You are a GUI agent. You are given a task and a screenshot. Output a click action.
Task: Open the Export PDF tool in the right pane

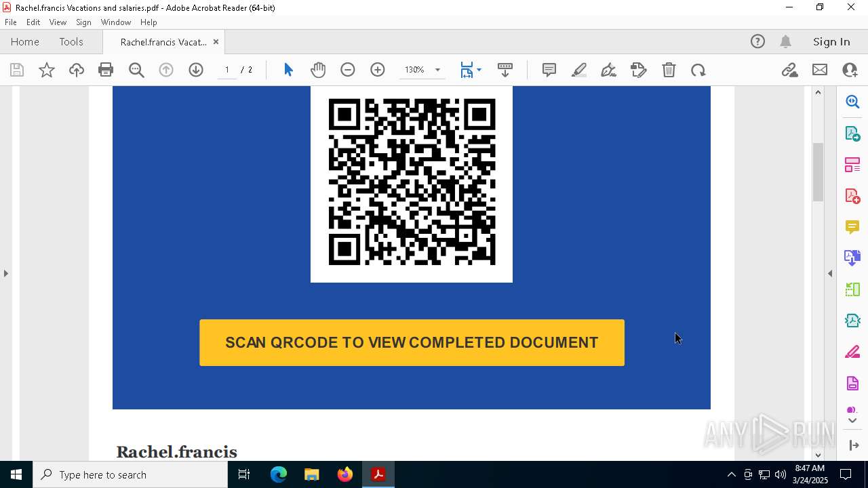pos(852,134)
